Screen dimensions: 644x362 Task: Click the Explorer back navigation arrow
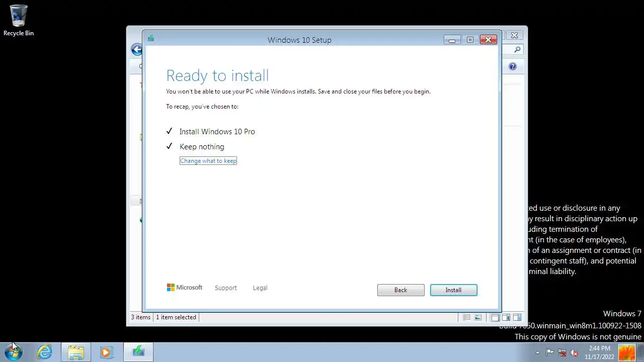(x=136, y=49)
